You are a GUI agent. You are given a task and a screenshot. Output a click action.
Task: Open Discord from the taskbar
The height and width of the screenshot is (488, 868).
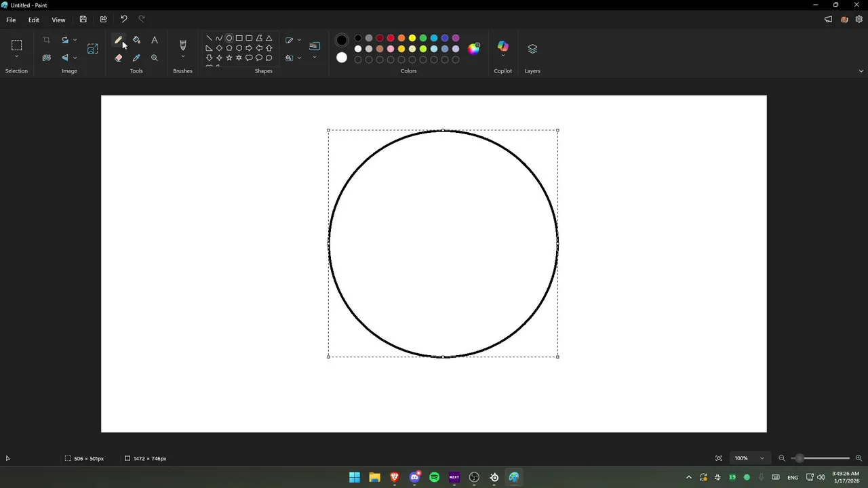click(x=414, y=477)
